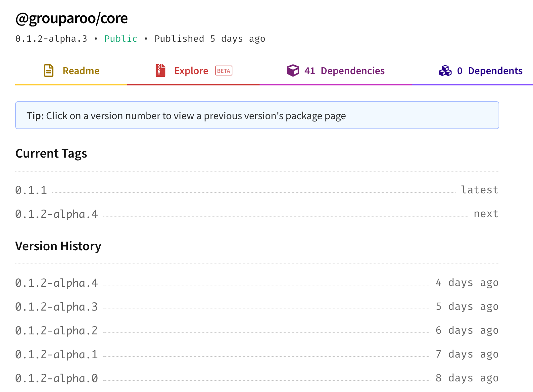Click the 'latest' tag label

tap(480, 190)
